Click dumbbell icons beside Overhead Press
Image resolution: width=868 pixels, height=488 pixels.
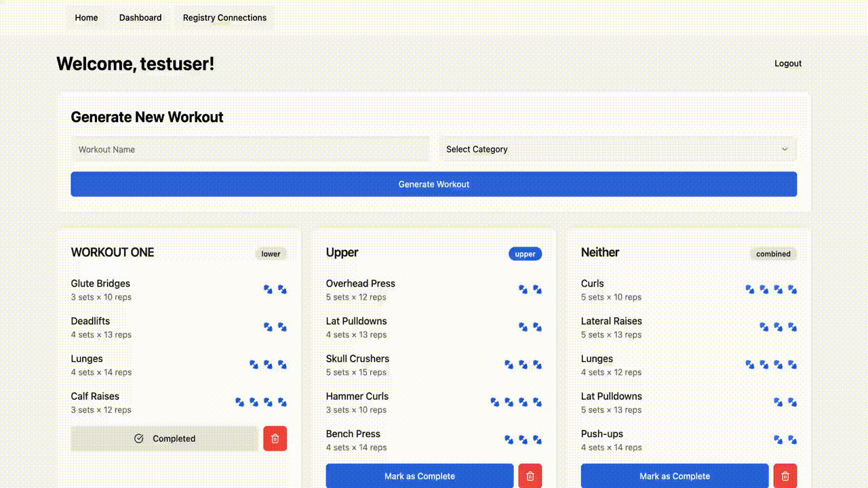coord(530,289)
